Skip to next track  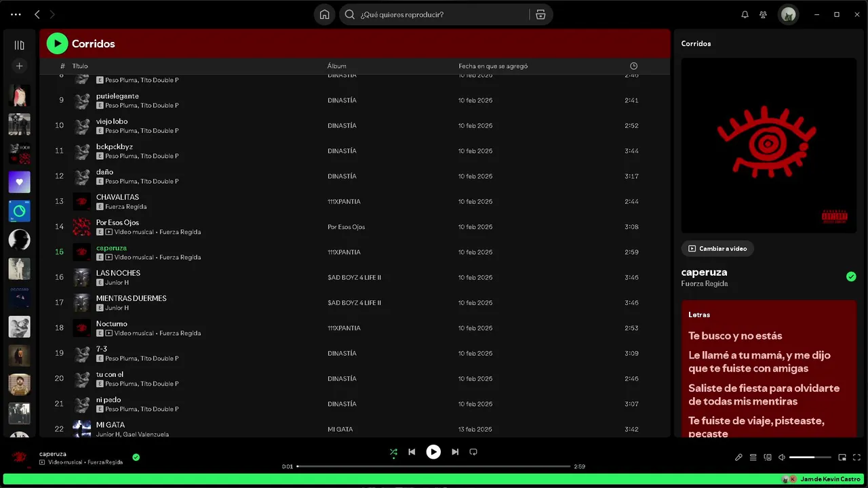coord(455,452)
